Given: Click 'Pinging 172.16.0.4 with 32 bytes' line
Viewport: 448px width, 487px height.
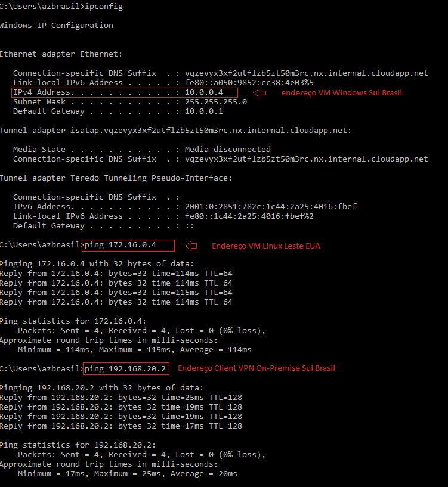Looking at the screenshot, I should [97, 264].
